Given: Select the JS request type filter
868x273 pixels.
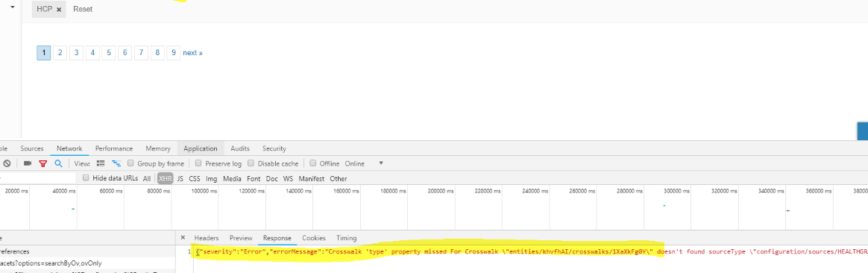Looking at the screenshot, I should click(x=180, y=178).
